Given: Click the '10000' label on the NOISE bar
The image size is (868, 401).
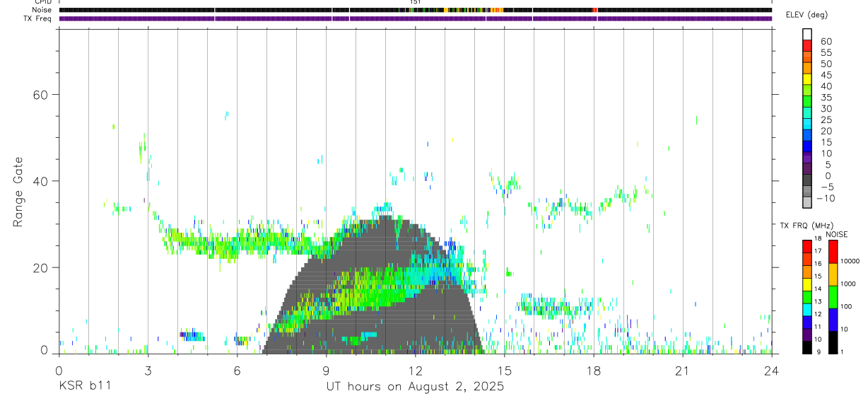Looking at the screenshot, I should (850, 261).
